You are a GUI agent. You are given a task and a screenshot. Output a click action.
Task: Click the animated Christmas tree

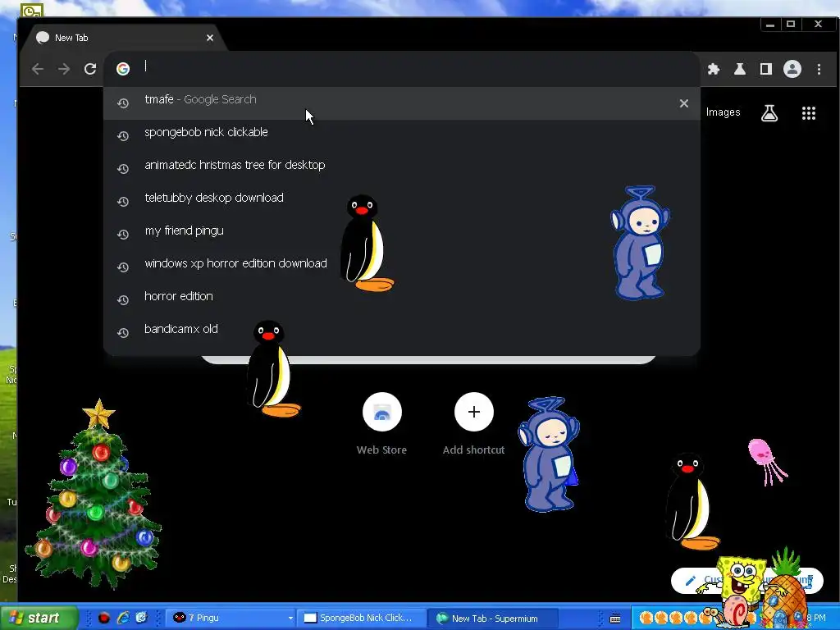[94, 495]
